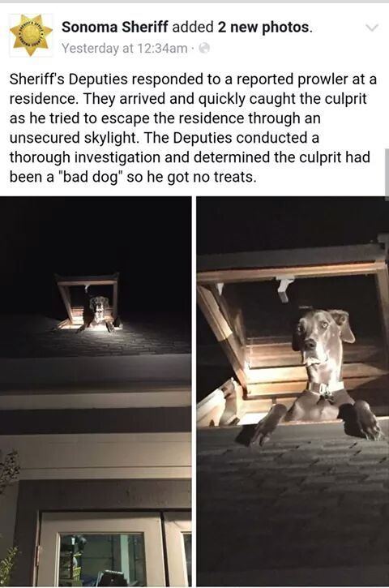Click the dog's collar in the right photo
The height and width of the screenshot is (588, 389).
pyautogui.click(x=324, y=388)
